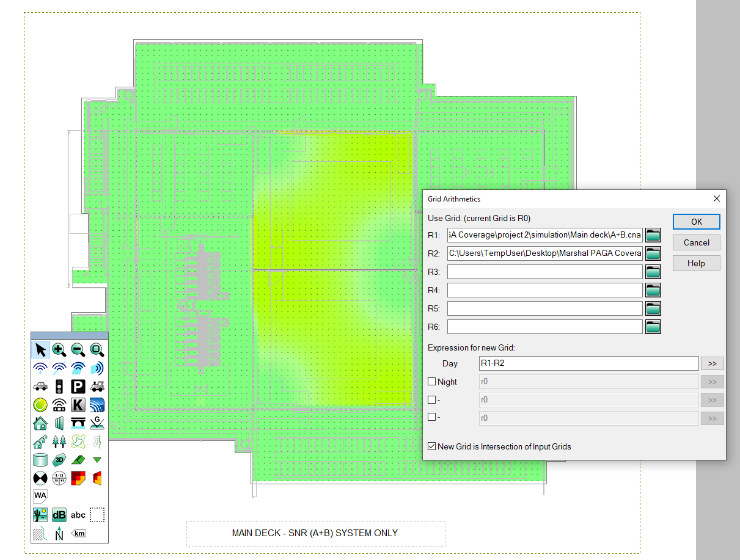Click the km scale bar icon
The image size is (740, 560).
click(x=78, y=533)
